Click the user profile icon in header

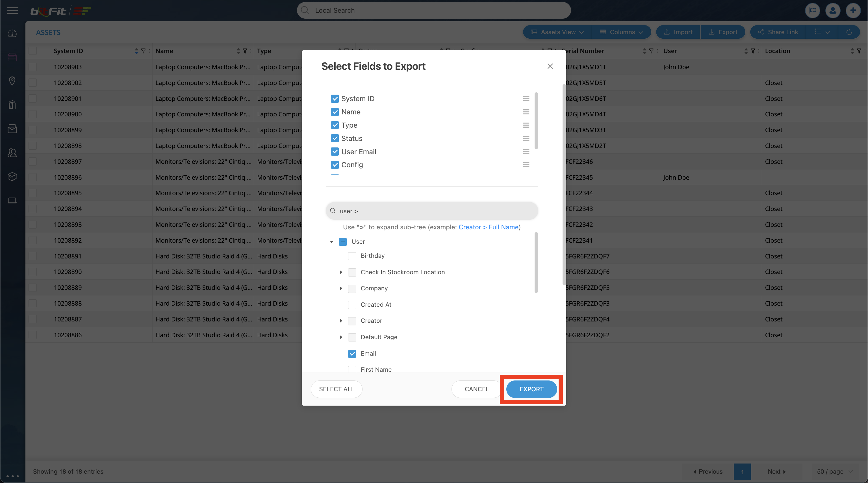point(832,10)
